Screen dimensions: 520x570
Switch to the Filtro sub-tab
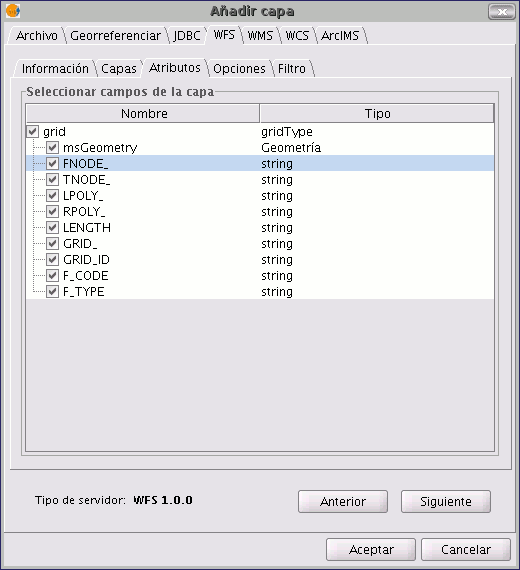[292, 68]
